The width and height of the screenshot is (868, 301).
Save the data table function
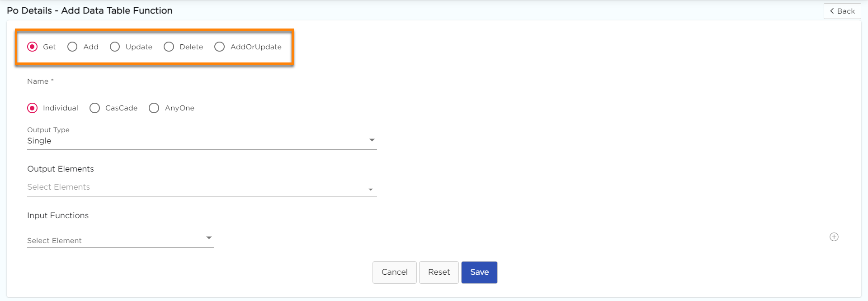click(479, 272)
